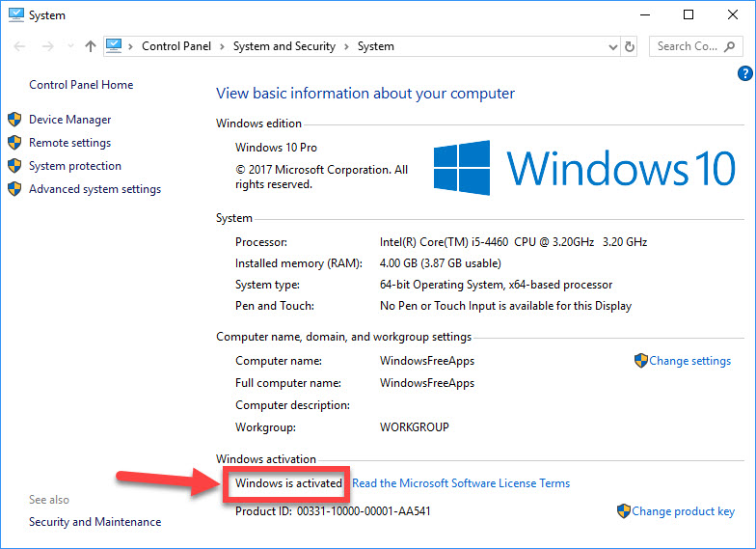Select System and Security breadcrumb

point(283,46)
